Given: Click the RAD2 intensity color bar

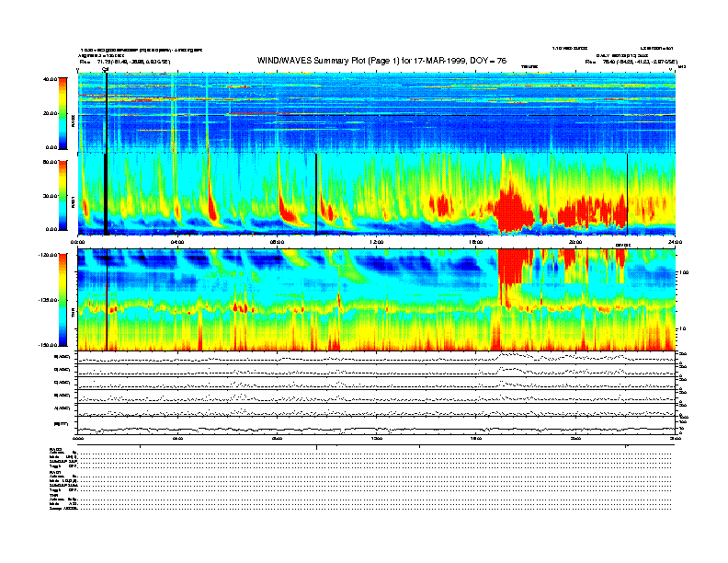Looking at the screenshot, I should point(63,113).
